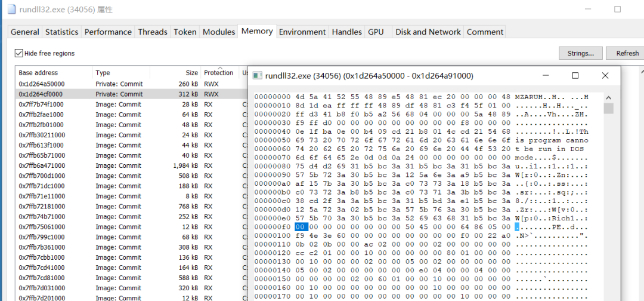Click the hex viewer scrollbar thumb
The width and height of the screenshot is (644, 301).
(608, 108)
